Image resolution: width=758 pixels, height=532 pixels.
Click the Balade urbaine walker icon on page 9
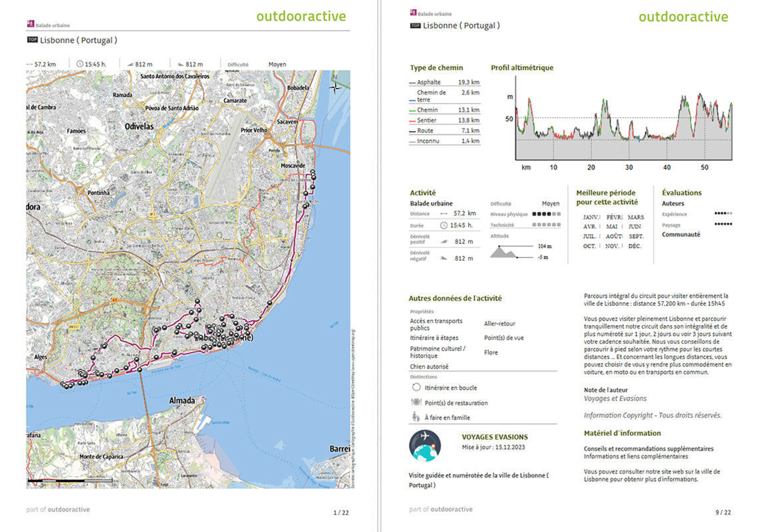414,13
